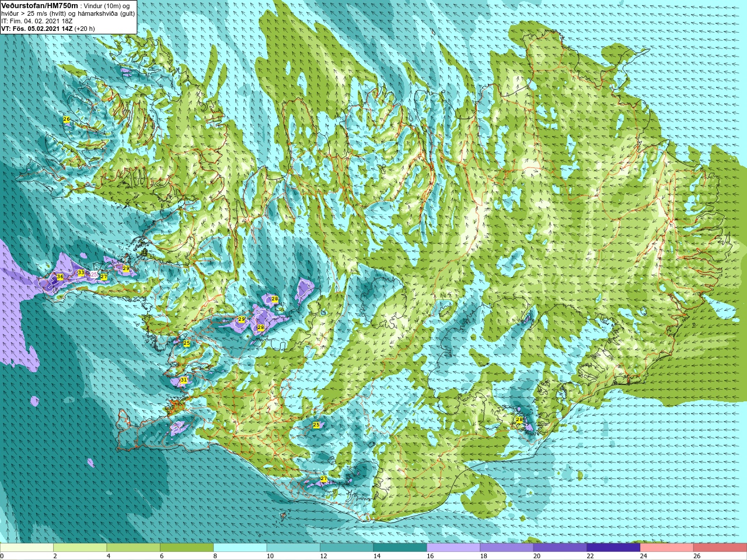Click the yellow gust label 31
747x560 pixels.
(184, 380)
